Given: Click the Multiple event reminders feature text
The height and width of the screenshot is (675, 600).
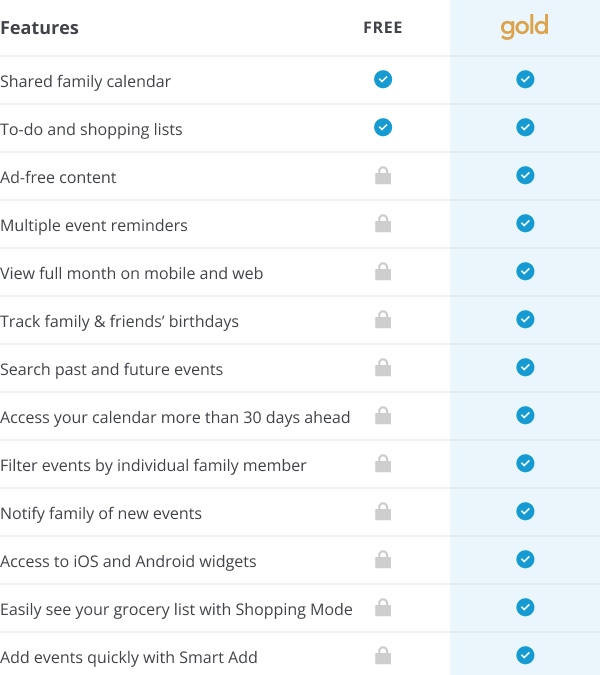Looking at the screenshot, I should (94, 226).
